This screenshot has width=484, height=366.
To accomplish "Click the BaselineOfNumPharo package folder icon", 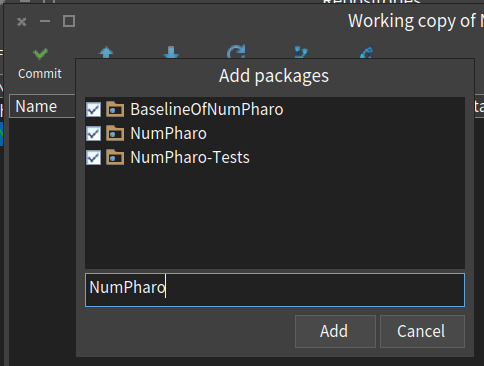I will coord(115,109).
